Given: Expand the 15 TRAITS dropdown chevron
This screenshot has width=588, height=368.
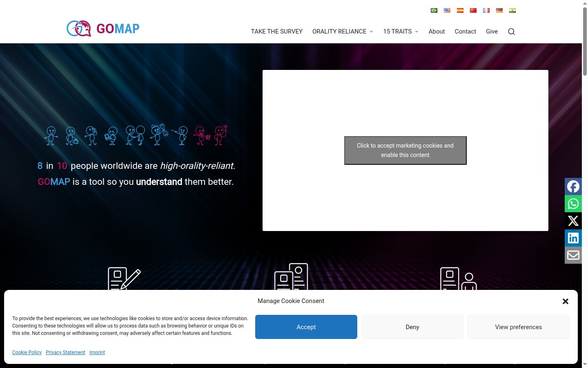Looking at the screenshot, I should [416, 31].
